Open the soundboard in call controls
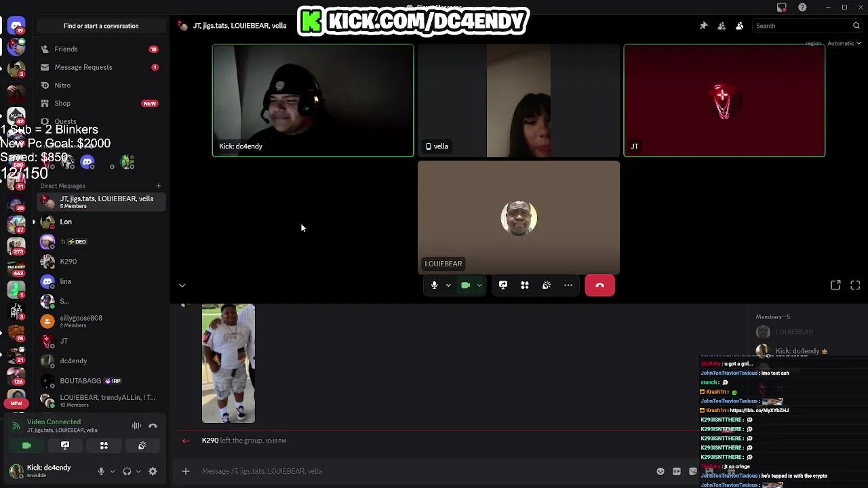868x488 pixels. pyautogui.click(x=547, y=285)
